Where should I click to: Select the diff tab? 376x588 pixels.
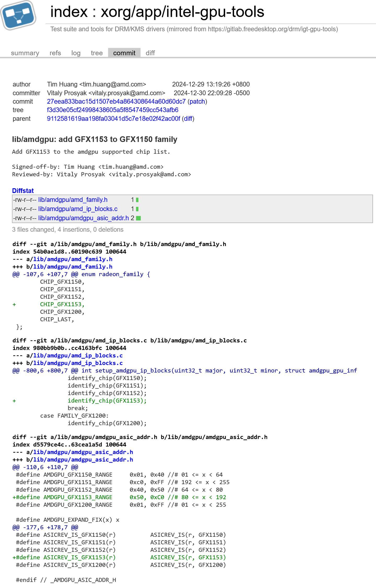pos(150,53)
